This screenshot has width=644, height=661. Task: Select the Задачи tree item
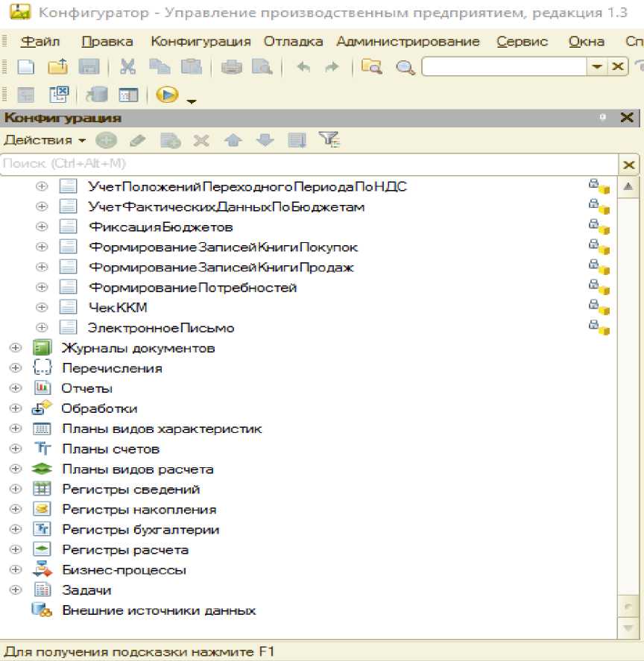coord(86,590)
